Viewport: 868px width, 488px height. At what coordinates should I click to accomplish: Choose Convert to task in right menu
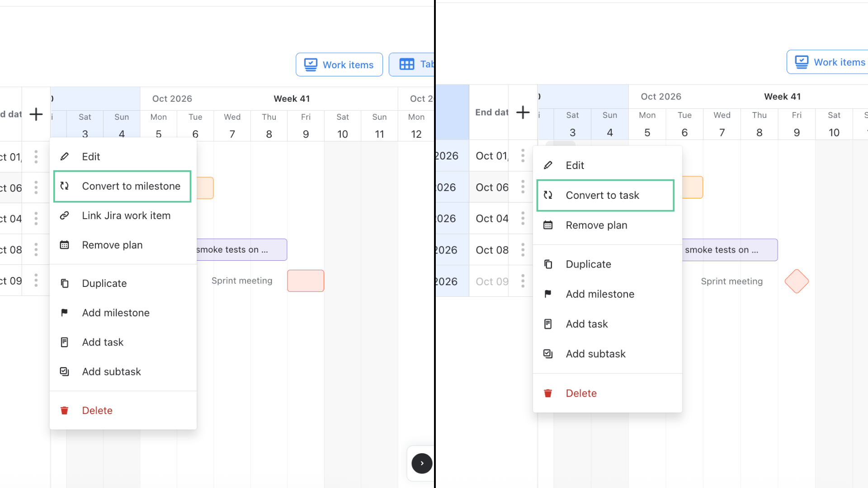coord(605,195)
